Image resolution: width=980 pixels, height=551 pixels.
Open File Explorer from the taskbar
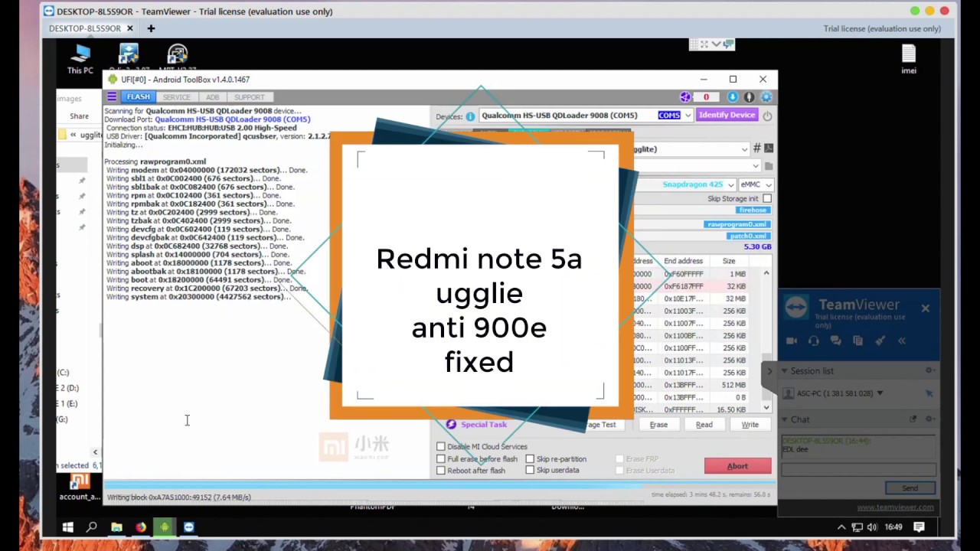tap(116, 527)
